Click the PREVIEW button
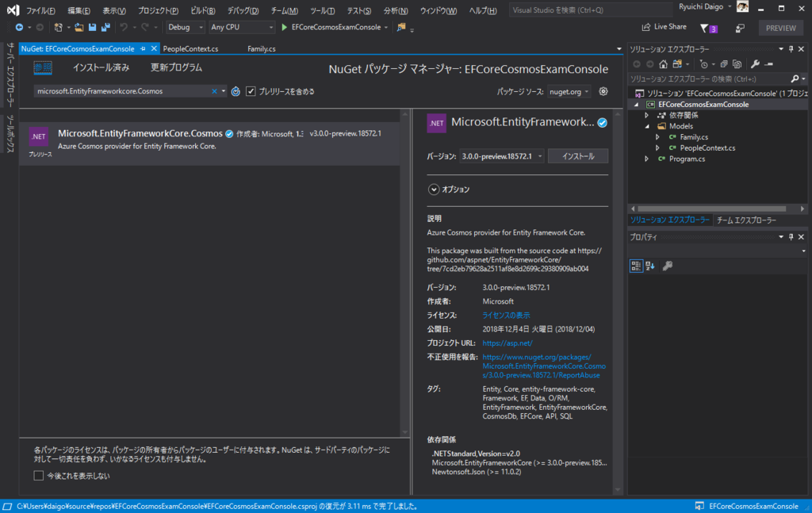 point(781,28)
